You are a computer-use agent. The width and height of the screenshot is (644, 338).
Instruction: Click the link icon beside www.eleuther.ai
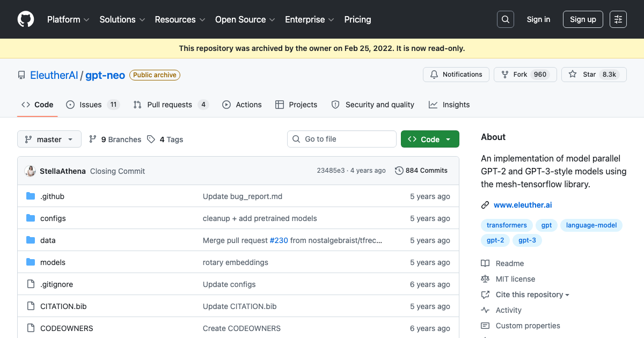tap(485, 205)
